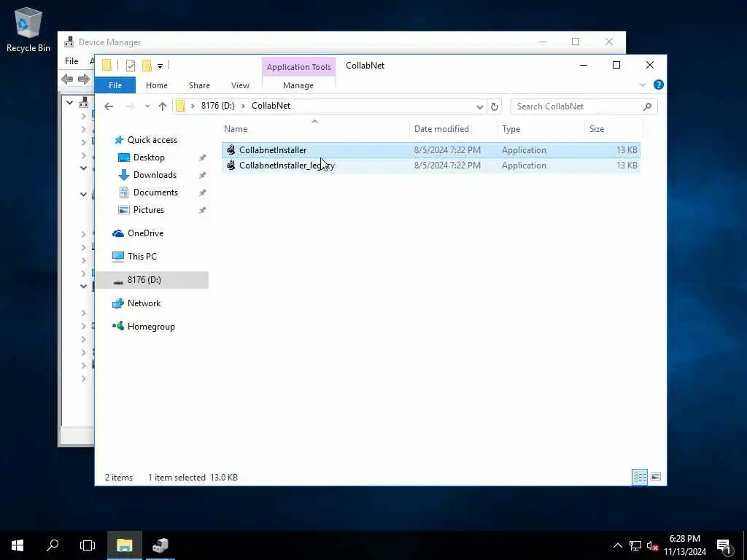
Task: Click the Properties checkmark icon in title bar
Action: (x=131, y=66)
